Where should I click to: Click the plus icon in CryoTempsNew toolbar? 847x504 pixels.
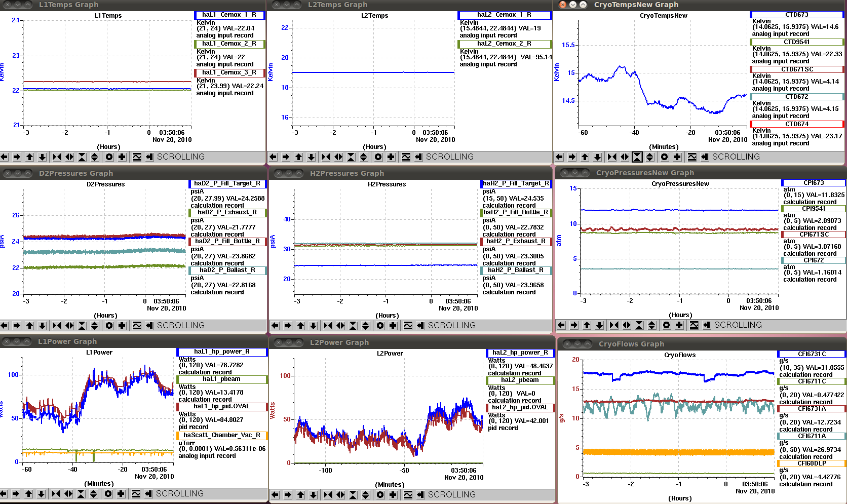click(677, 157)
